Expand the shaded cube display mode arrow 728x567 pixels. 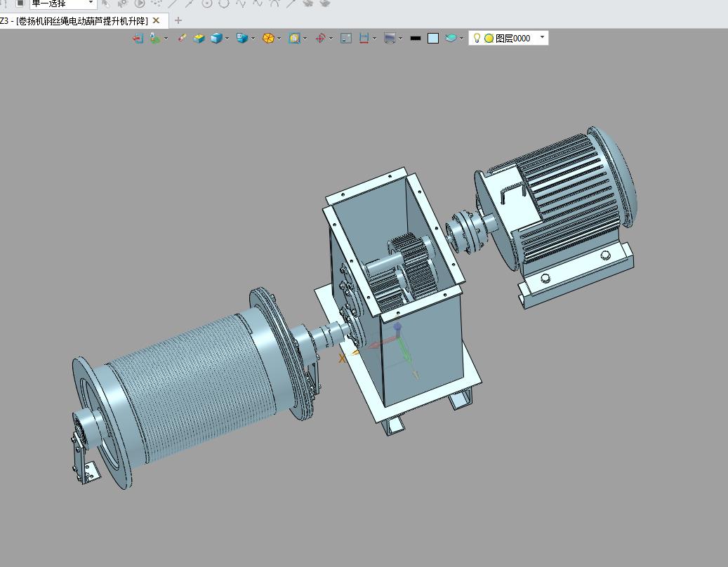pyautogui.click(x=227, y=39)
